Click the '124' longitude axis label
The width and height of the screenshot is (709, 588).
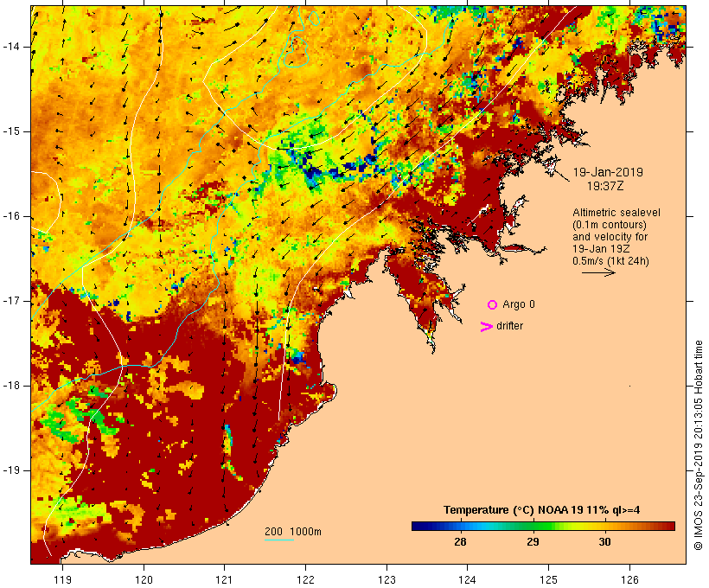tap(468, 579)
